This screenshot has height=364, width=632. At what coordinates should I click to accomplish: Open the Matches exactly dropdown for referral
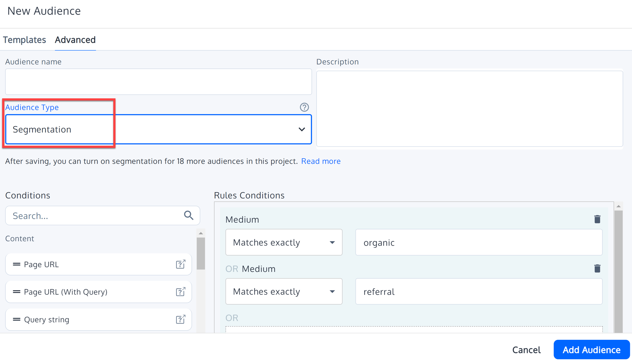tap(284, 291)
